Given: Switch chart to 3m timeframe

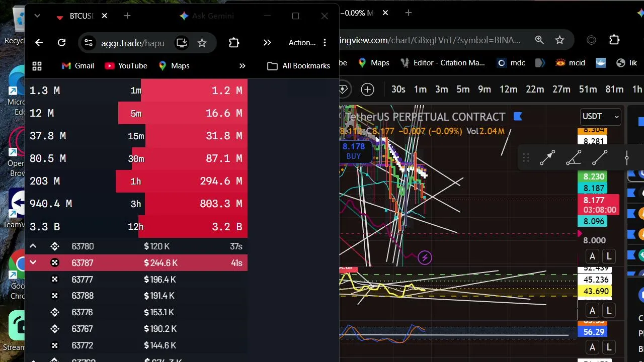Looking at the screenshot, I should (x=441, y=89).
